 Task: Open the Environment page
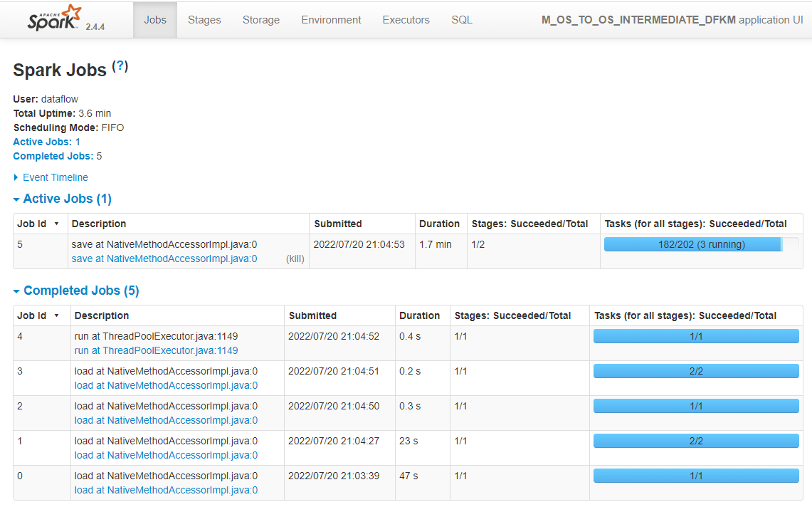pyautogui.click(x=331, y=20)
